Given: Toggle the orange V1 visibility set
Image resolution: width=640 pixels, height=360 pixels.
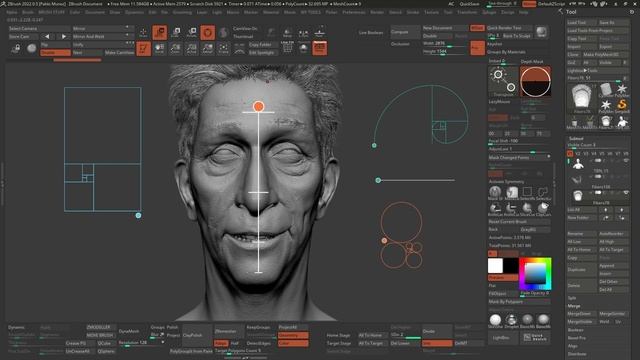Looking at the screenshot, I should [x=570, y=153].
